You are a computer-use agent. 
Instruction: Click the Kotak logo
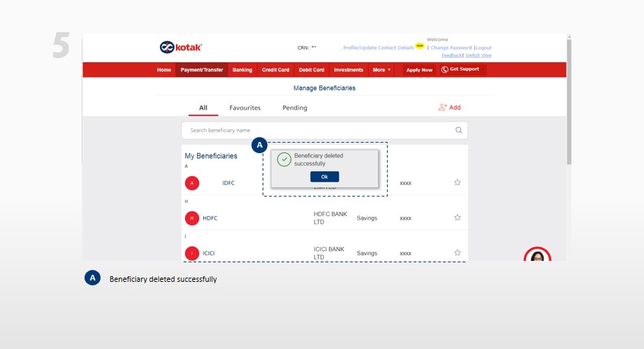(181, 48)
